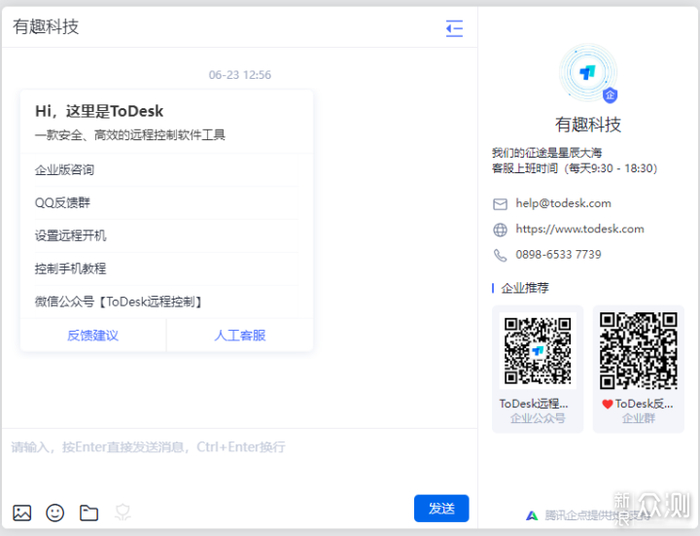Select 控制手机教程 menu option

167,269
